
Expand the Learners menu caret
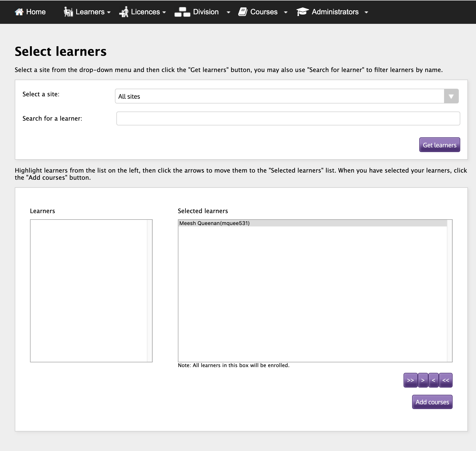click(109, 12)
